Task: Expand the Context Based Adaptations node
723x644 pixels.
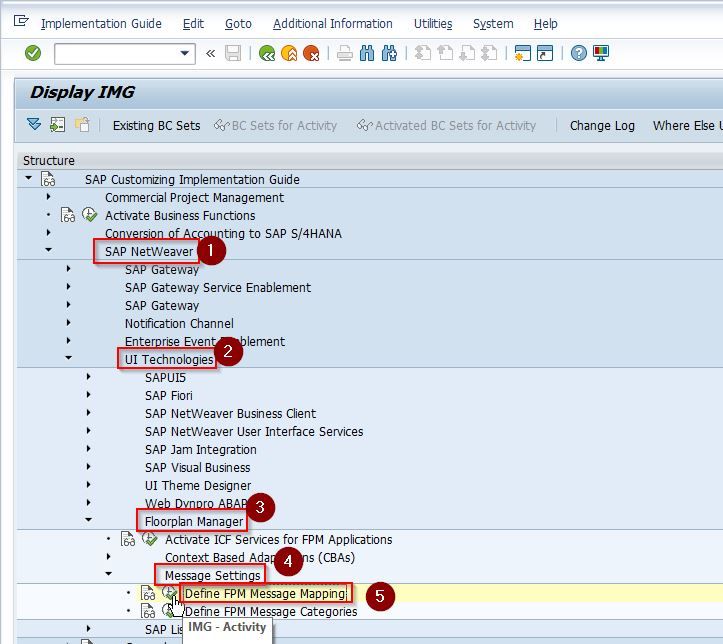Action: pyautogui.click(x=108, y=556)
